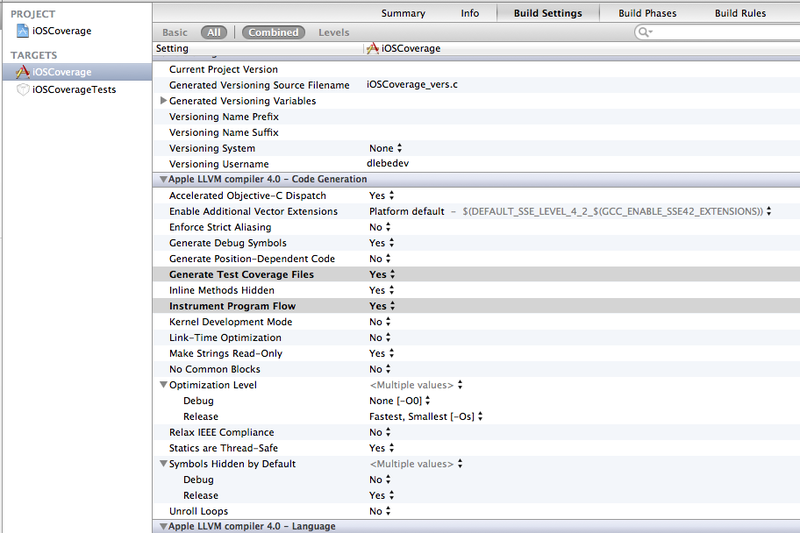This screenshot has height=533, width=800.
Task: Change Relax IEEE Compliance value
Action: [x=380, y=432]
